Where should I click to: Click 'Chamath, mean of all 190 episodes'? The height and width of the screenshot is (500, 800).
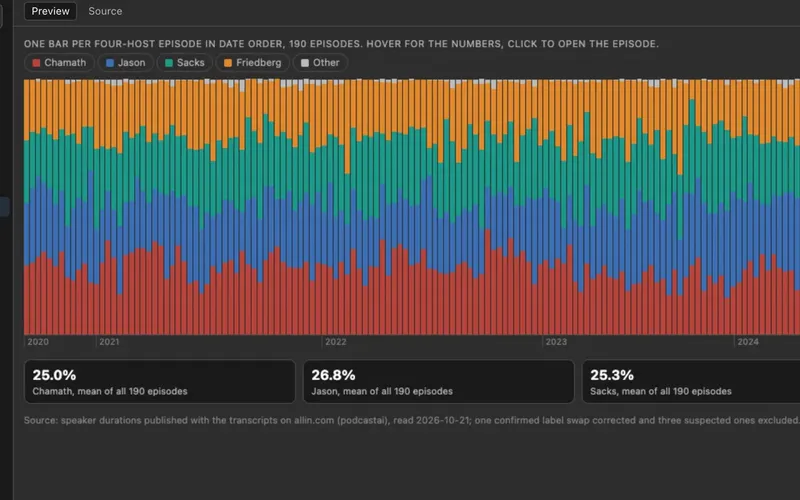pyautogui.click(x=110, y=391)
